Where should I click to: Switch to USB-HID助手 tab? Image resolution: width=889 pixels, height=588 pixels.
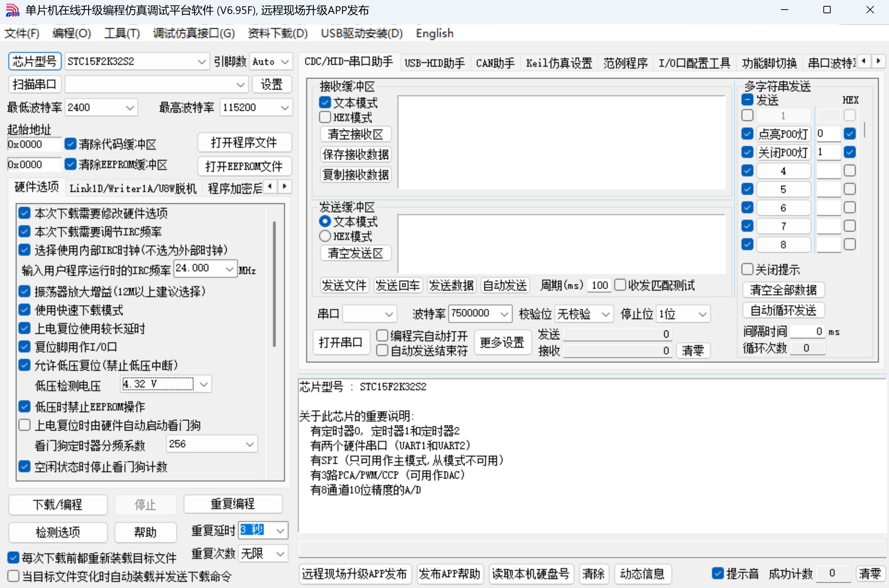pos(434,63)
